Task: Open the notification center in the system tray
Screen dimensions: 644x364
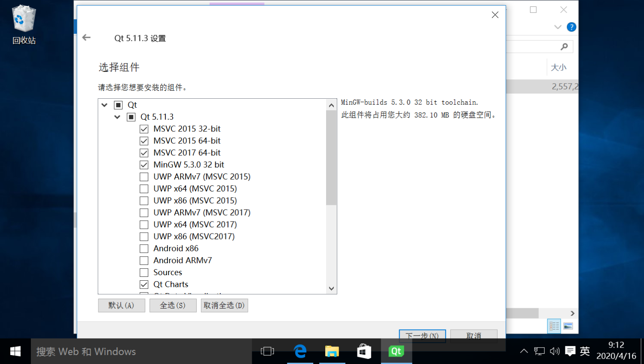Action: (x=571, y=351)
